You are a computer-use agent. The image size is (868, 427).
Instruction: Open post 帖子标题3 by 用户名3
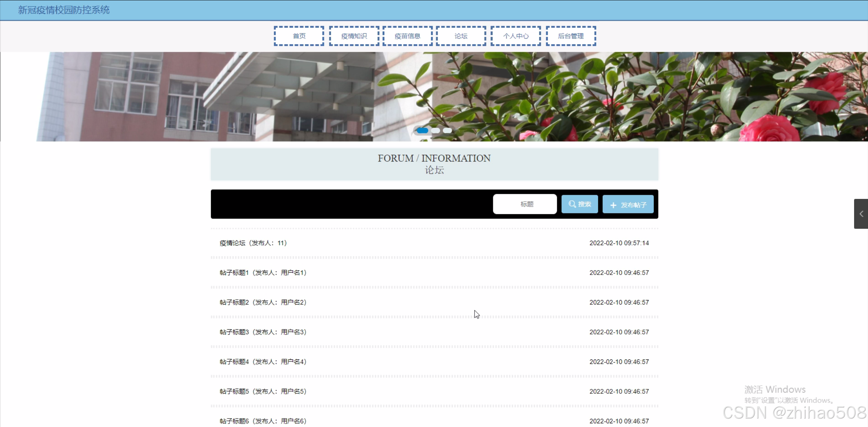tap(263, 332)
